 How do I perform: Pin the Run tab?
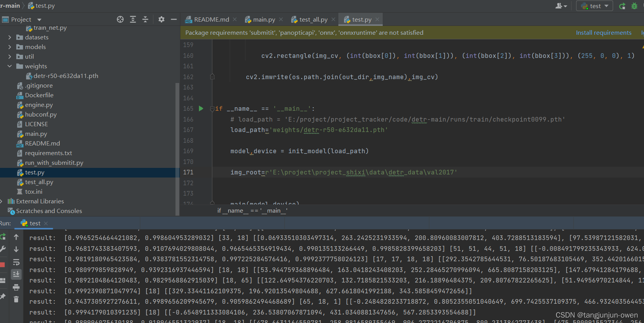(3, 296)
